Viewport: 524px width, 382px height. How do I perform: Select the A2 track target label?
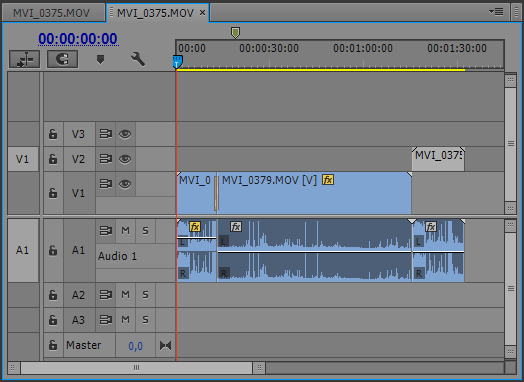[78, 295]
